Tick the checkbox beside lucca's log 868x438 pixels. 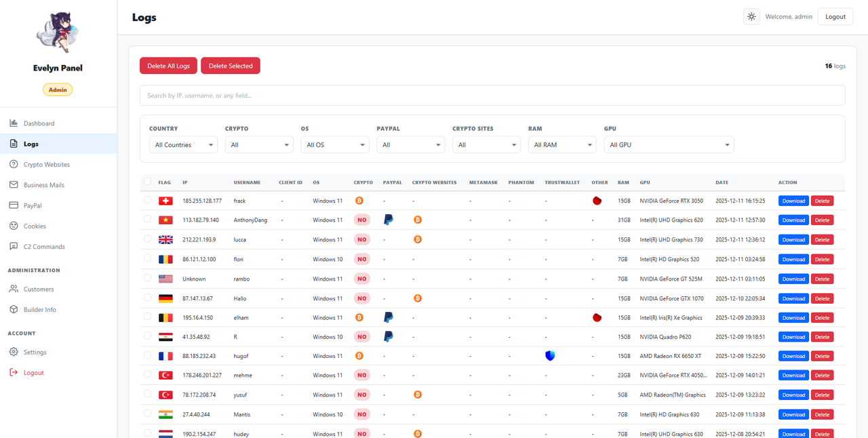point(147,239)
